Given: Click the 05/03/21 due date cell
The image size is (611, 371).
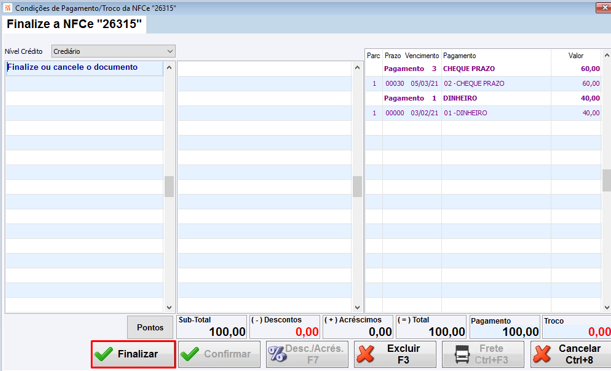Looking at the screenshot, I should [424, 83].
